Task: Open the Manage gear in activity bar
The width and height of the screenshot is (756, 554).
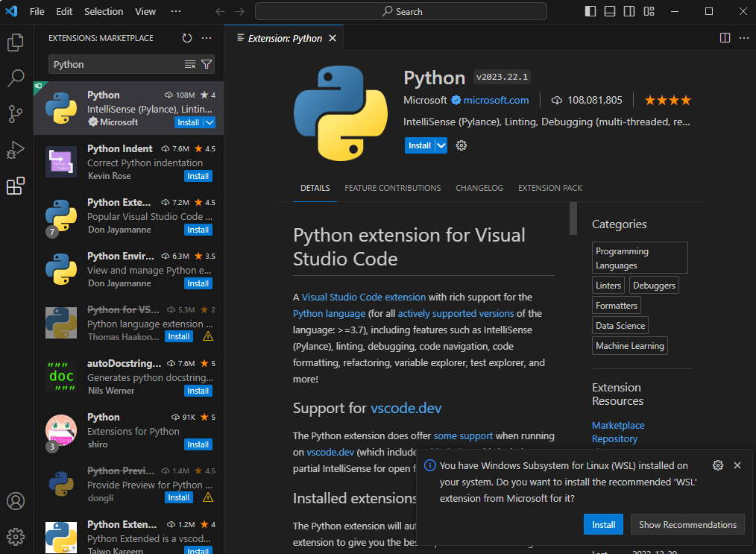Action: click(16, 536)
